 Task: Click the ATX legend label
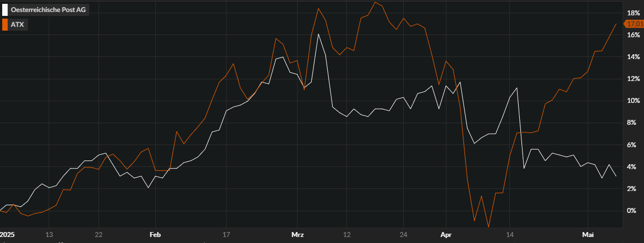click(x=18, y=25)
